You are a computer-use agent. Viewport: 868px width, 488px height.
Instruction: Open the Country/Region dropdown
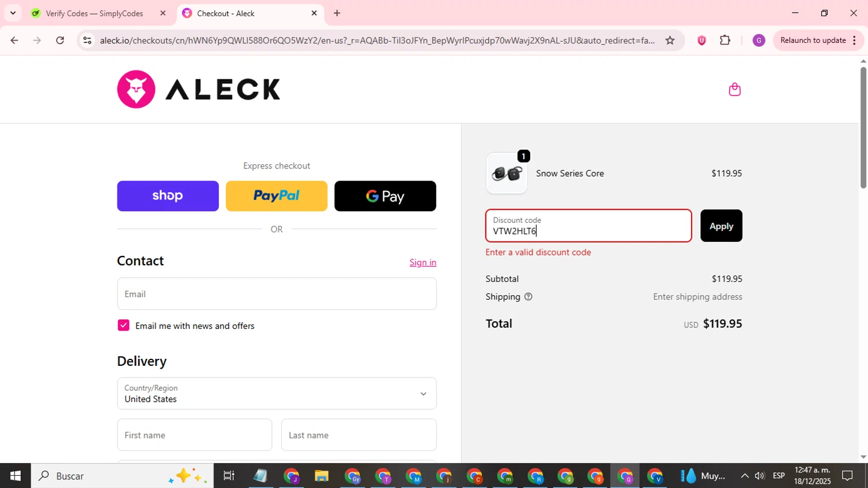coord(277,394)
